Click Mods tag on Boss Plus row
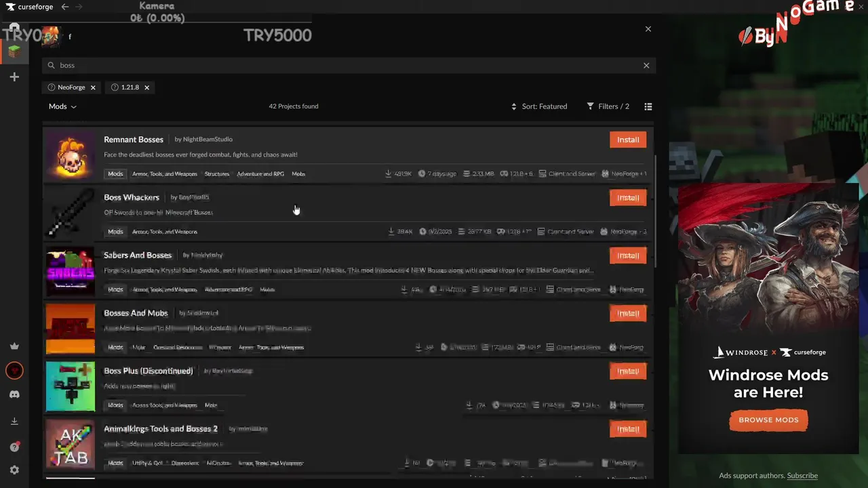868x488 pixels. coord(115,405)
